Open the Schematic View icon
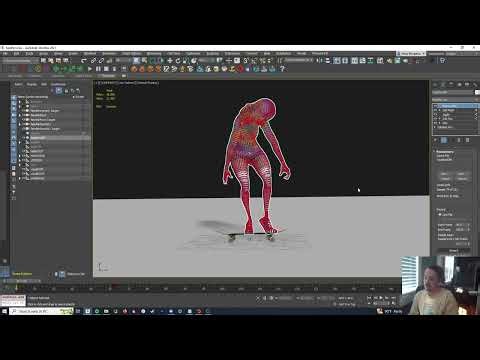The image size is (480, 360). [371, 60]
